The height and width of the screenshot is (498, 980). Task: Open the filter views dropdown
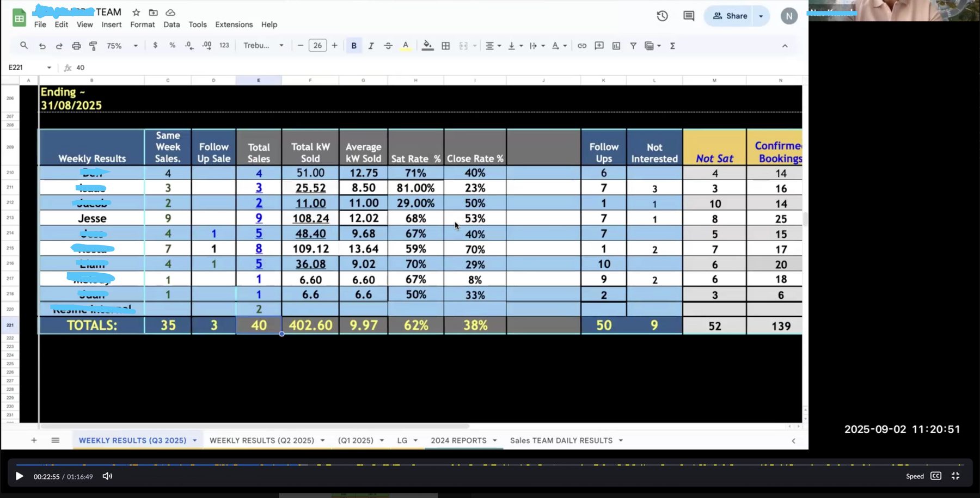click(652, 46)
